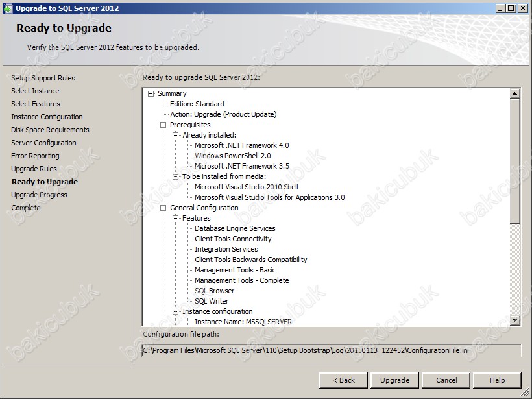532x399 pixels.
Task: Select Windows PowerShell 2.0 item
Action: [x=233, y=156]
